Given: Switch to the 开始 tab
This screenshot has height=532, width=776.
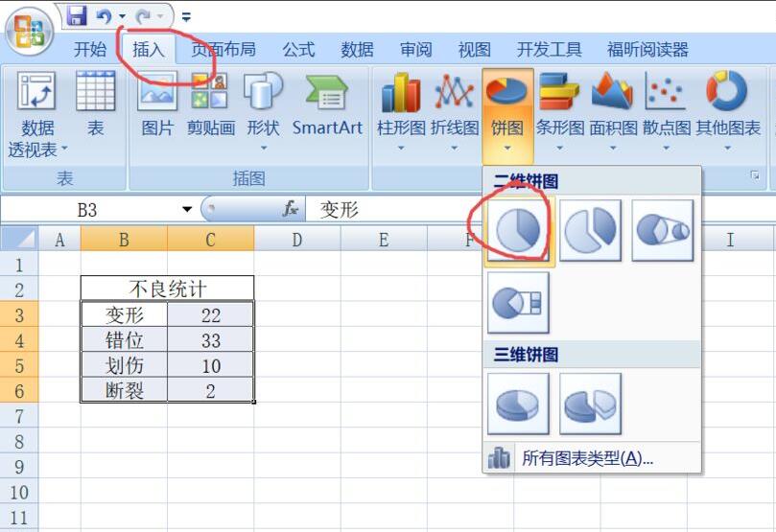Looking at the screenshot, I should tap(90, 49).
